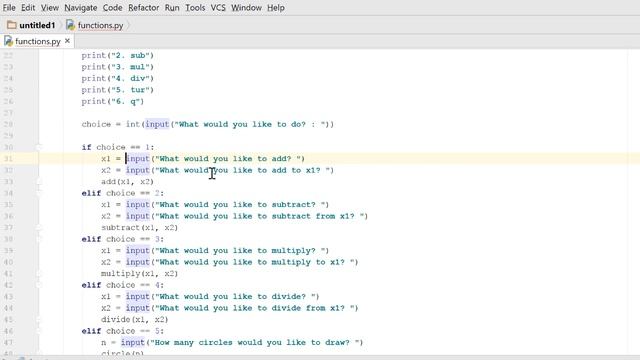Click the functions.py breadcrumb in navigation bar

pyautogui.click(x=95, y=25)
